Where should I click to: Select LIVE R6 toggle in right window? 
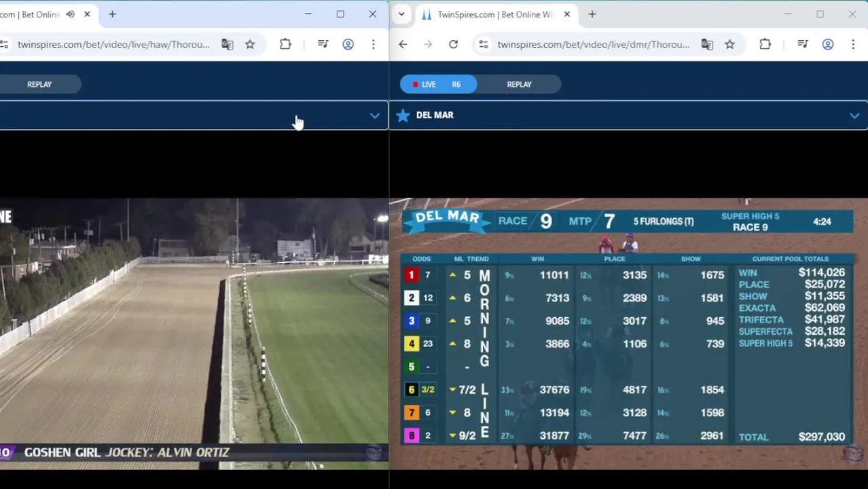[x=438, y=84]
